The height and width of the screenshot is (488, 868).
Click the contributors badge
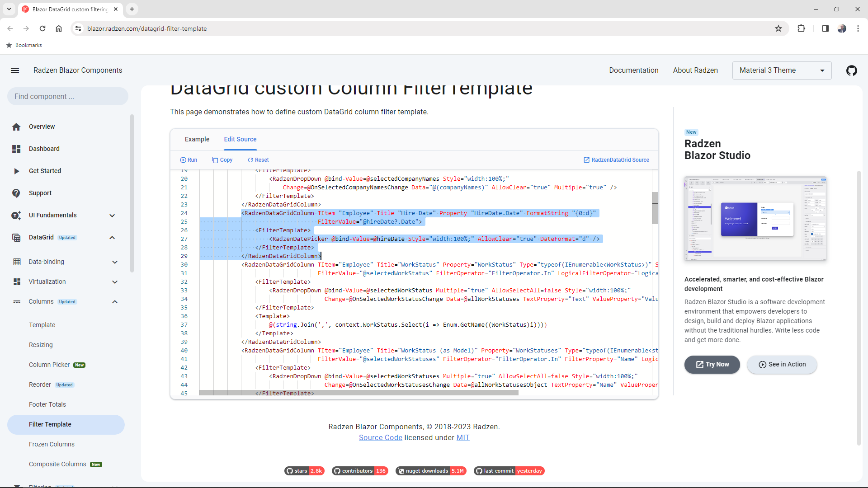[x=360, y=471]
